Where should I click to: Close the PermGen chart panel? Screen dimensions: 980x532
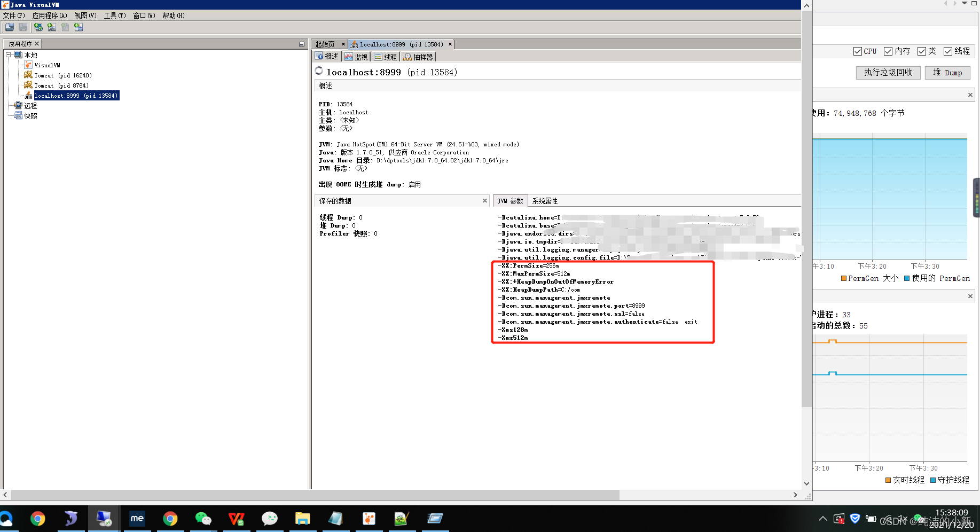(970, 95)
